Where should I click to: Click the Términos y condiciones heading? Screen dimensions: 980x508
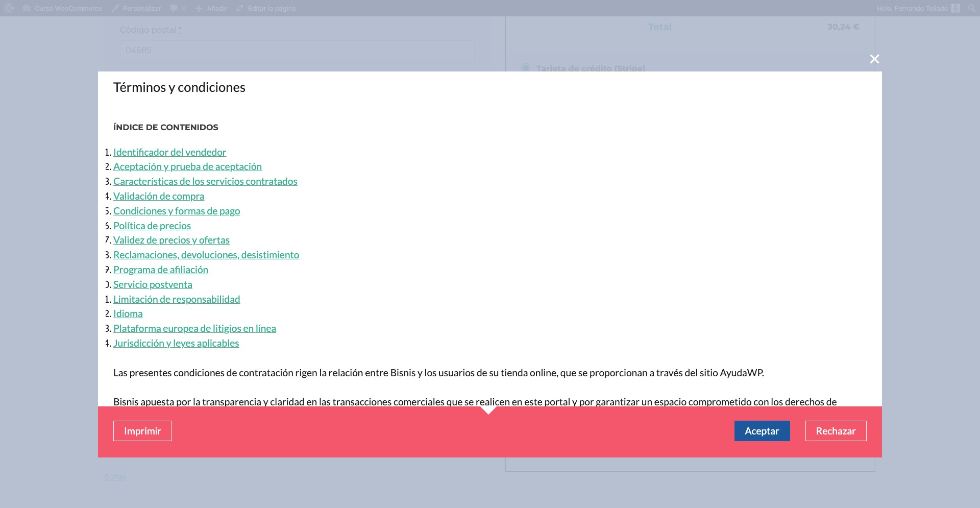click(x=179, y=87)
